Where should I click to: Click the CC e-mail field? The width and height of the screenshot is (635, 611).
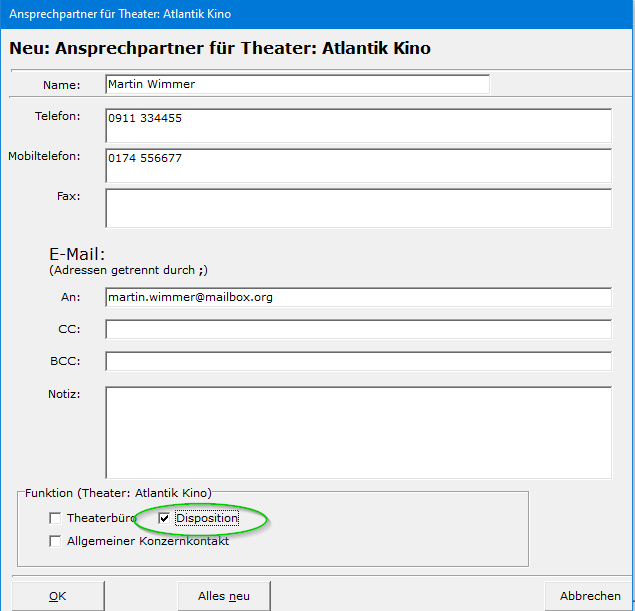358,329
